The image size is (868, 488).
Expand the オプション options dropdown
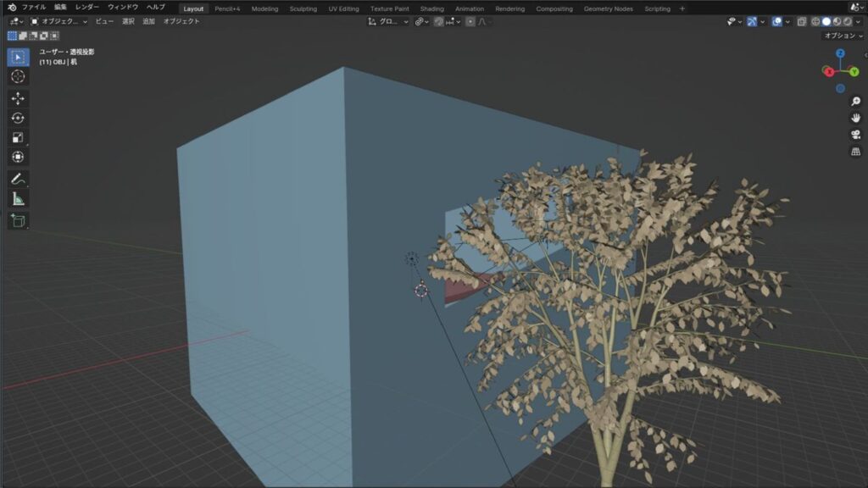[843, 36]
